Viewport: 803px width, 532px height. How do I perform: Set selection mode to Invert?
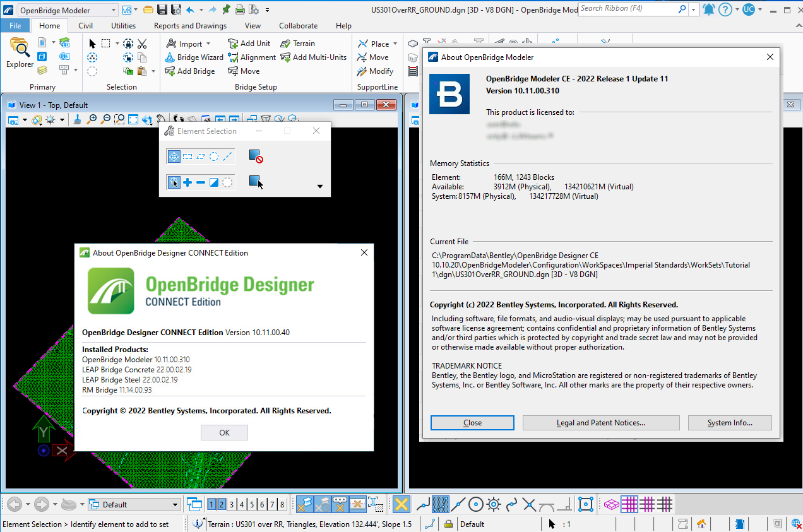[x=214, y=182]
